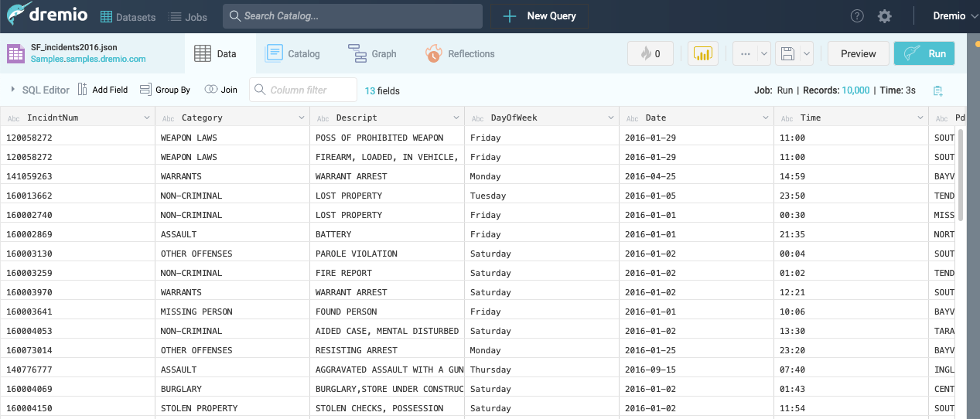
Task: Click the copy results clipboard icon
Action: coord(937,90)
